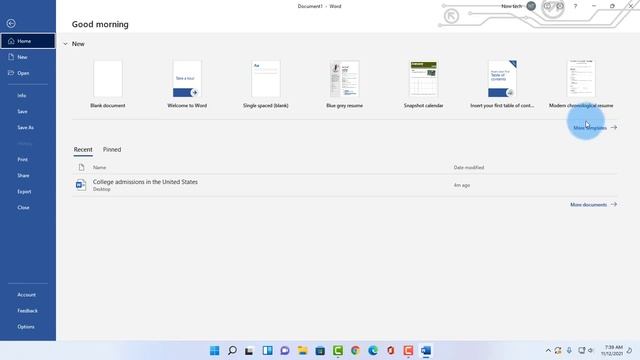Screen dimensions: 640x360
Task: Open the Windows Start menu
Action: point(214,351)
